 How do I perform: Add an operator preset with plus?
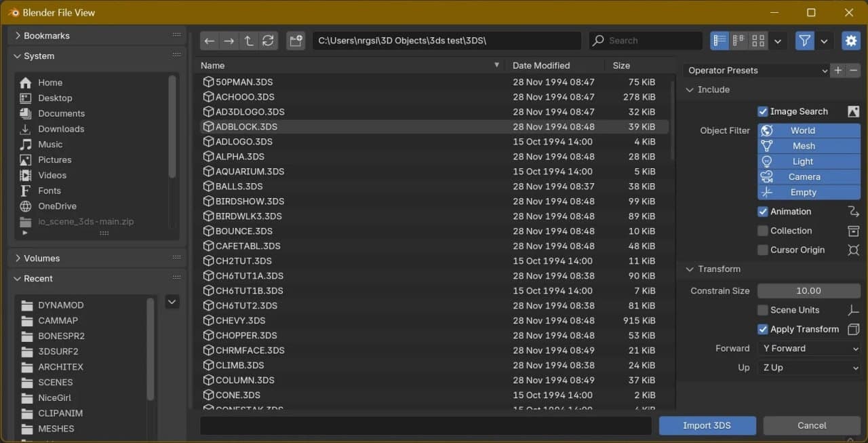[838, 71]
